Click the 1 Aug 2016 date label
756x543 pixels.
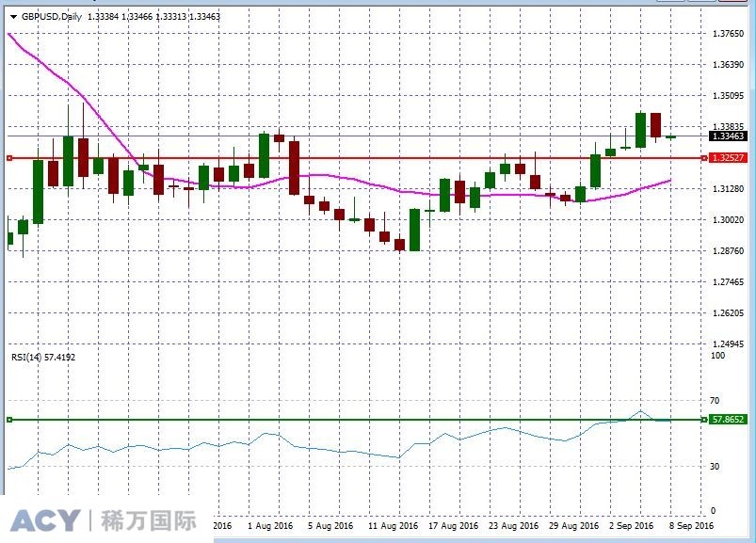pyautogui.click(x=270, y=526)
